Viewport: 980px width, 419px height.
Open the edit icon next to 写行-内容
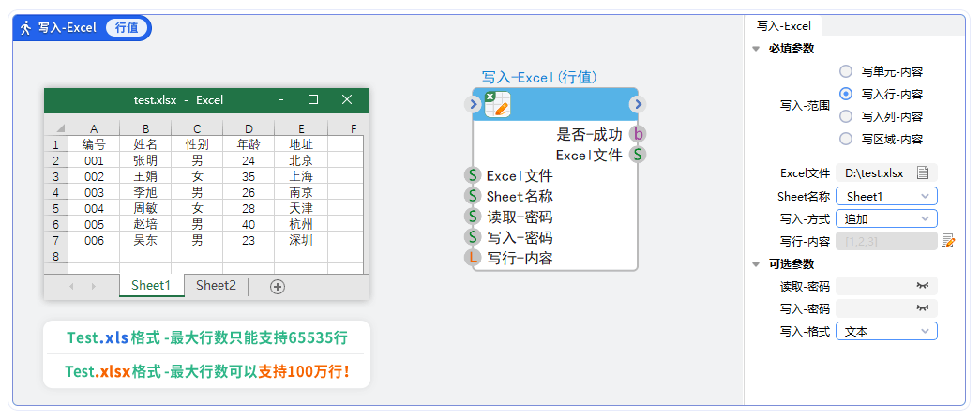(948, 241)
